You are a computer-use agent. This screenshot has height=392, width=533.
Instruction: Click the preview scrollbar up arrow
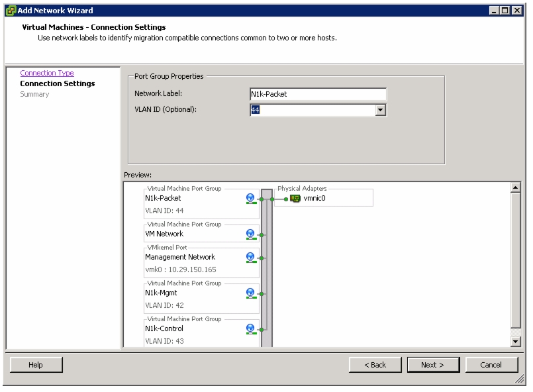pyautogui.click(x=515, y=187)
